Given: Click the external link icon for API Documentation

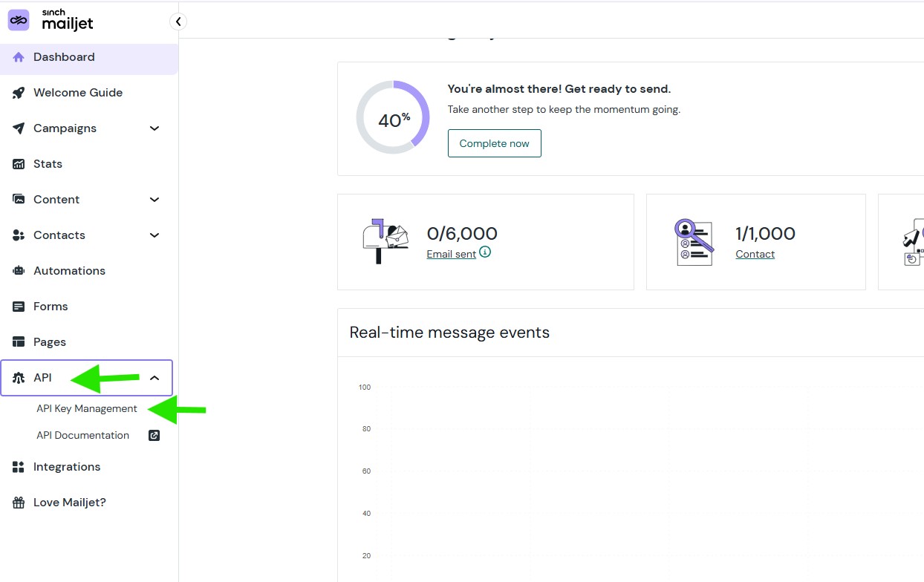Looking at the screenshot, I should tap(154, 436).
